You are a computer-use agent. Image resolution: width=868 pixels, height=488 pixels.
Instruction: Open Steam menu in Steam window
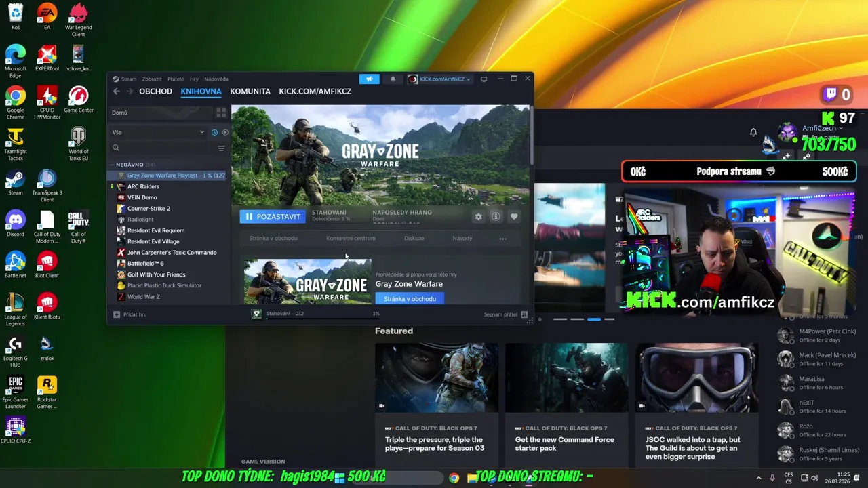[x=129, y=79]
